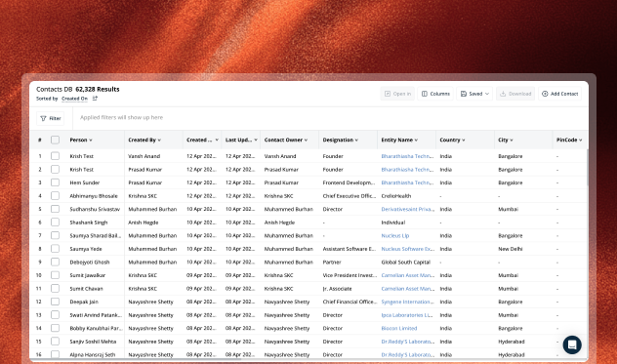Click the Add Contact button

[x=559, y=94]
